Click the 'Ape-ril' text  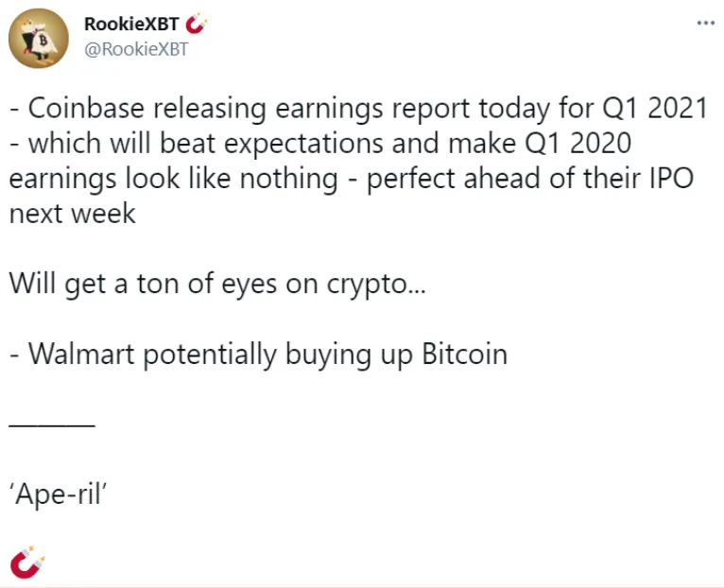[59, 494]
